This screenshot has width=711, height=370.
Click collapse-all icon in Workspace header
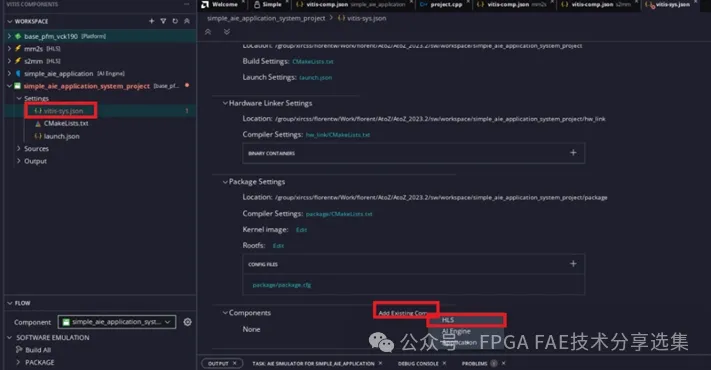(187, 21)
